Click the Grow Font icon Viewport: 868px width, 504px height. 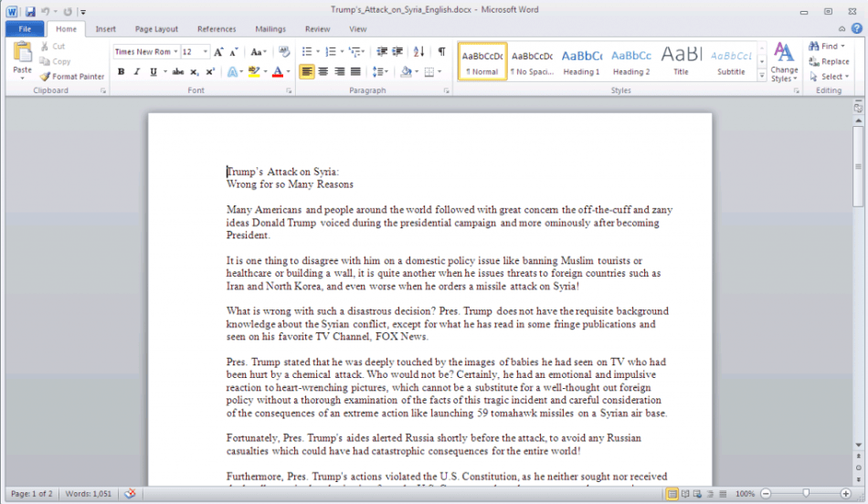tap(220, 52)
